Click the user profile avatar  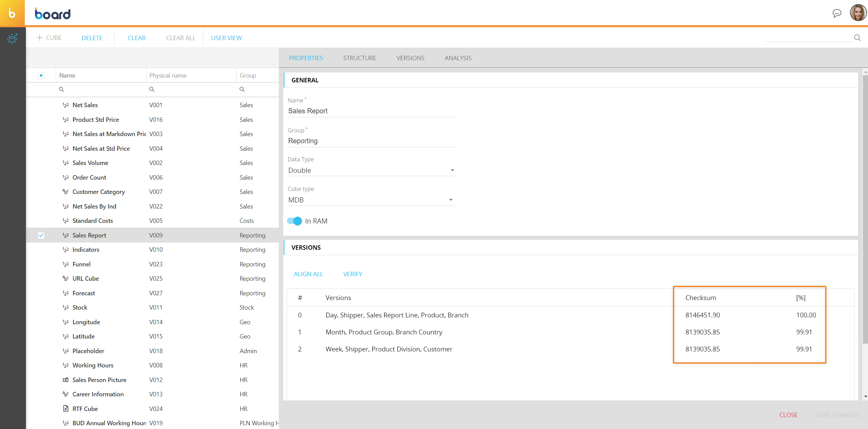(858, 13)
